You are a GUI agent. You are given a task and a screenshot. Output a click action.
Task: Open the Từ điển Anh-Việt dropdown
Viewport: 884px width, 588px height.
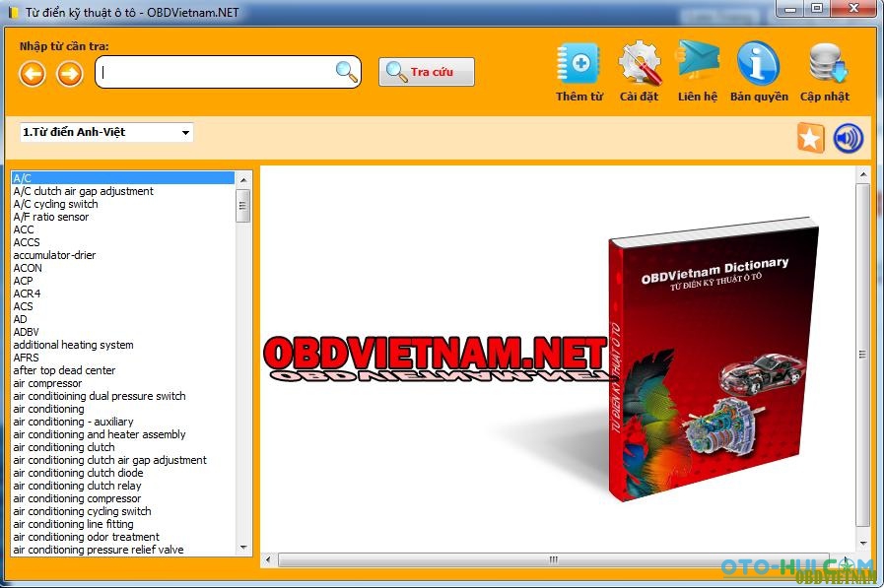coord(106,132)
